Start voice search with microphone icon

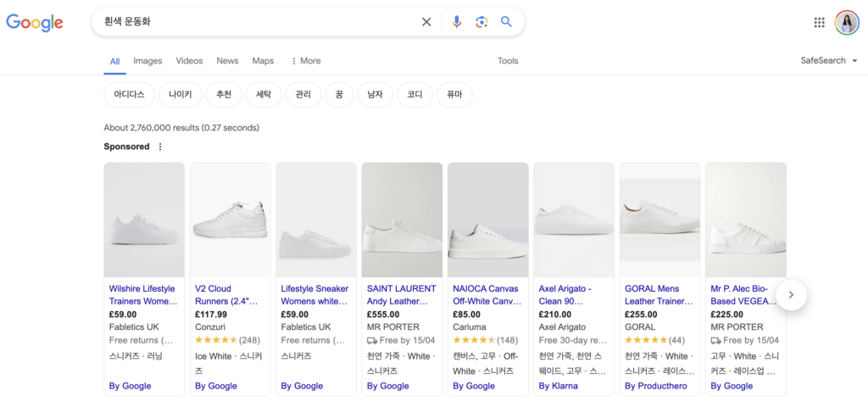click(457, 22)
